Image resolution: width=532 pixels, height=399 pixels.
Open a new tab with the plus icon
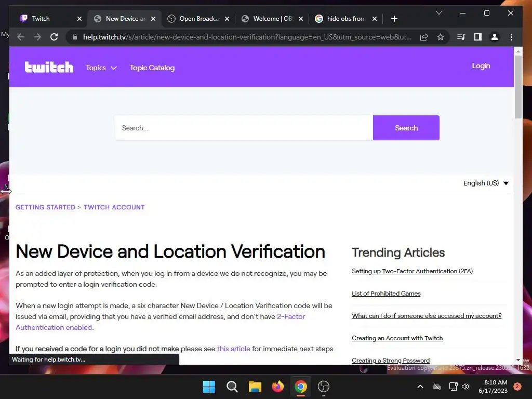pos(394,19)
